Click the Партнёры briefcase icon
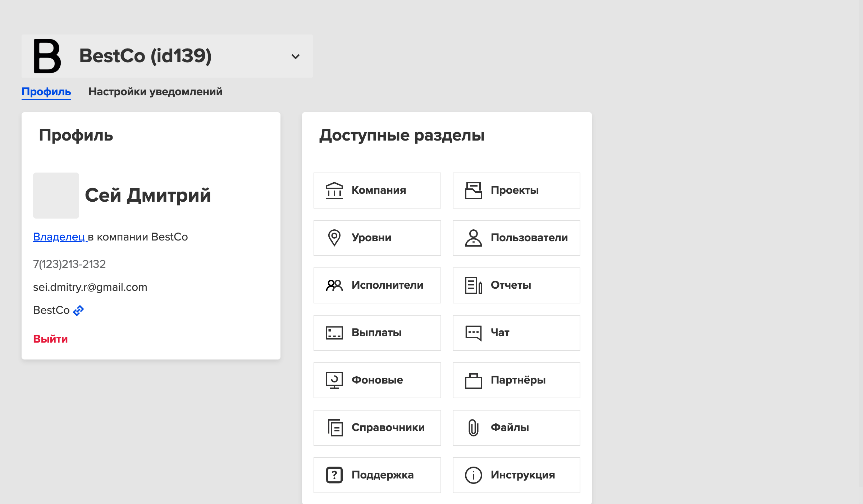 click(473, 381)
